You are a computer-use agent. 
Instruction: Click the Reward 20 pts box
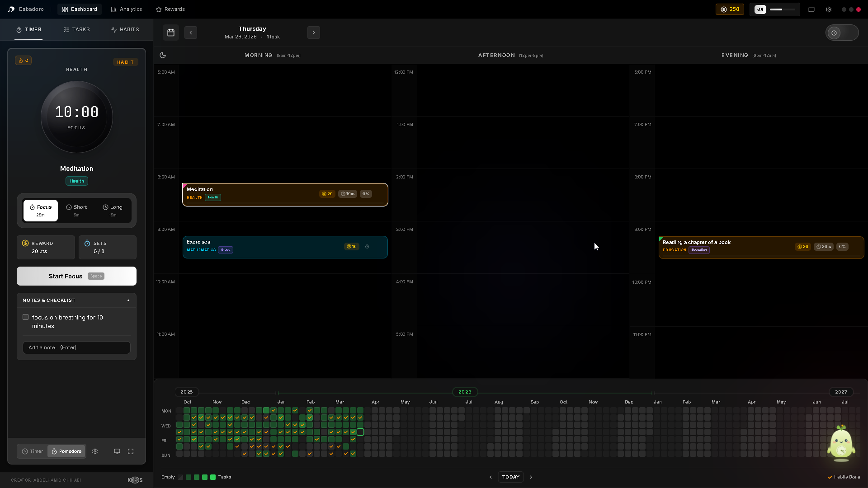pyautogui.click(x=46, y=247)
